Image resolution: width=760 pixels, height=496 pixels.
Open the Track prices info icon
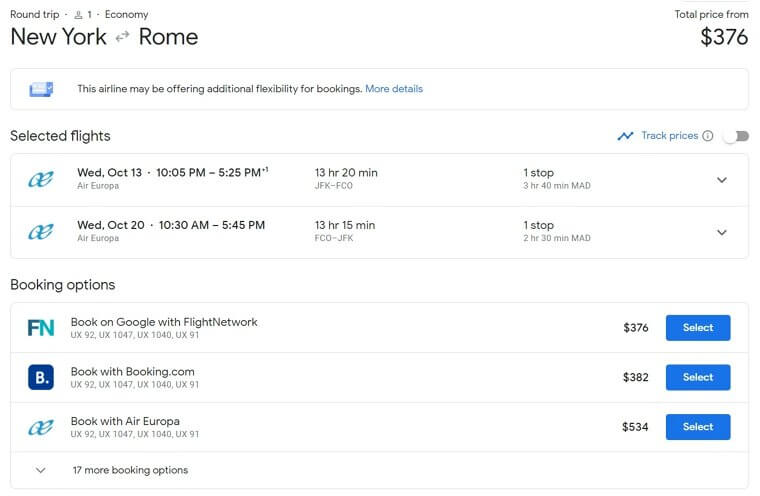point(708,136)
